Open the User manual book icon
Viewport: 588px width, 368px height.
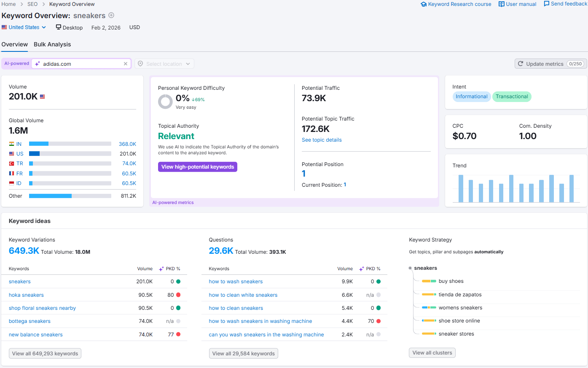pyautogui.click(x=501, y=4)
